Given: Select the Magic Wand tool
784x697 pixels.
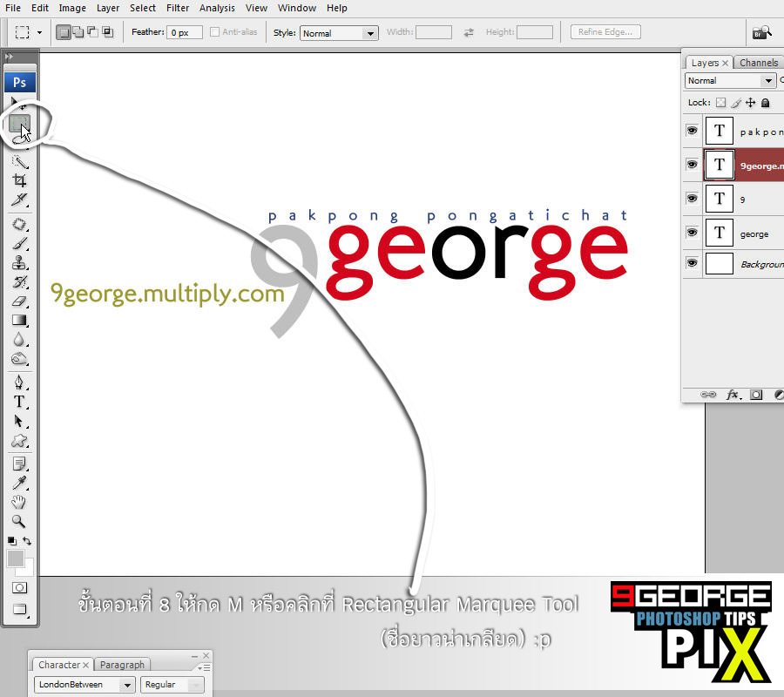Looking at the screenshot, I should (19, 161).
